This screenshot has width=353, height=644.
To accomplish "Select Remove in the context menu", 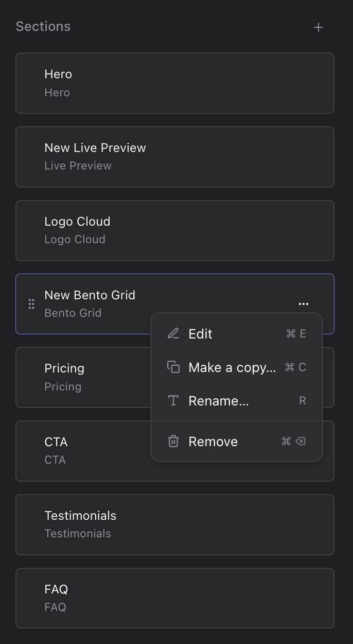I will click(x=237, y=442).
